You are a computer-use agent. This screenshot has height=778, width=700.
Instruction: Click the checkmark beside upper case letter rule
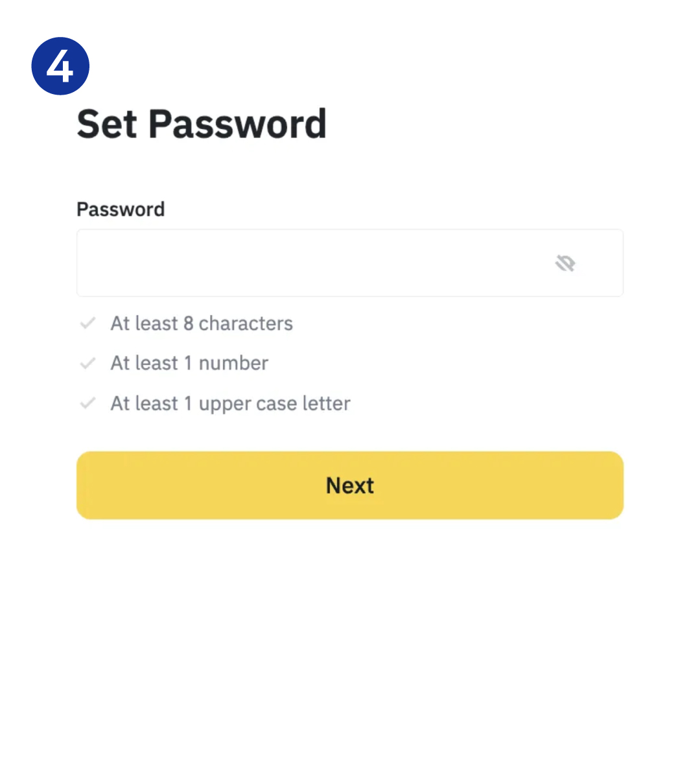87,403
